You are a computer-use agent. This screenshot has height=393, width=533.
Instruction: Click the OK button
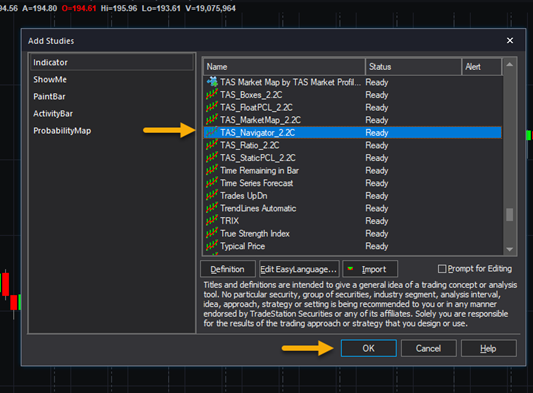coord(369,348)
